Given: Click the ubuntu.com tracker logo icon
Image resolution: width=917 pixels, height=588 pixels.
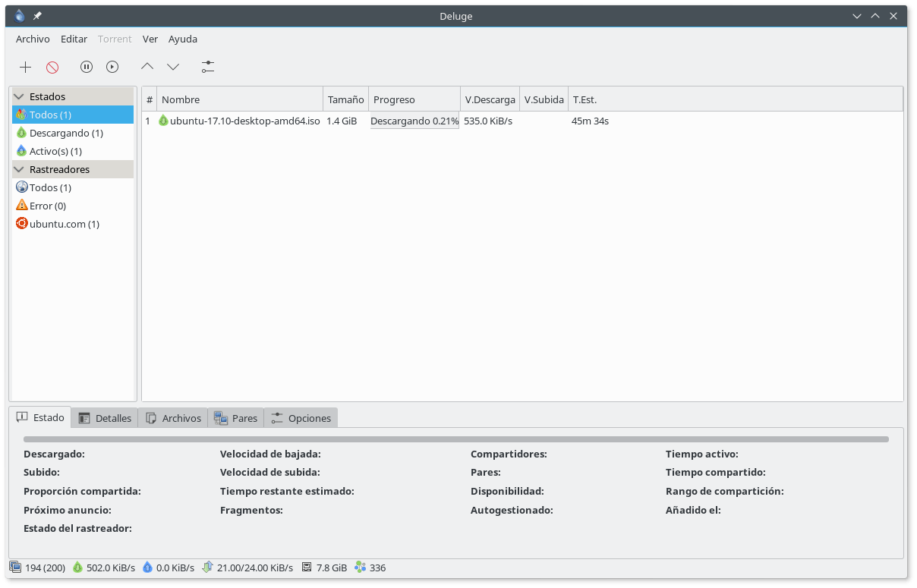Looking at the screenshot, I should click(21, 223).
